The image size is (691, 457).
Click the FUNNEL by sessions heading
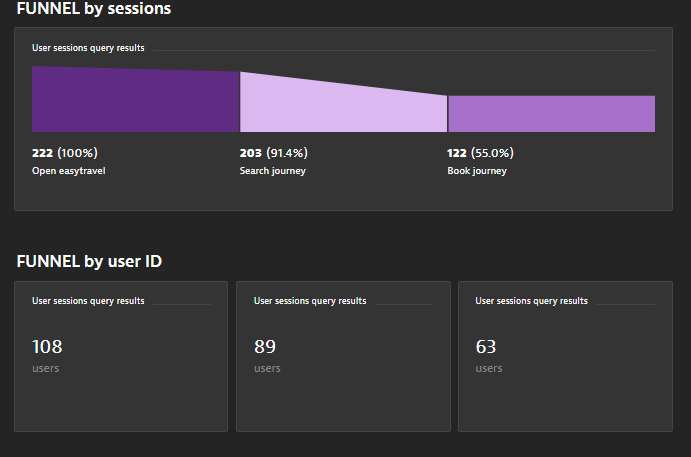pos(94,9)
